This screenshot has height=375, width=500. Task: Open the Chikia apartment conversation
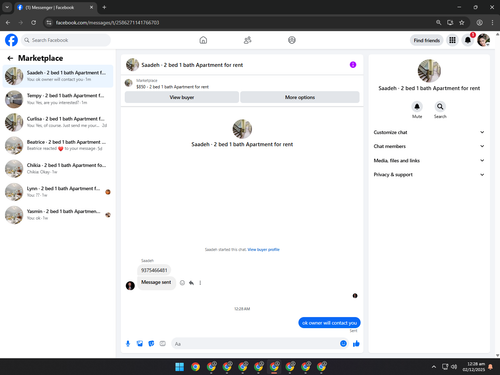58,169
